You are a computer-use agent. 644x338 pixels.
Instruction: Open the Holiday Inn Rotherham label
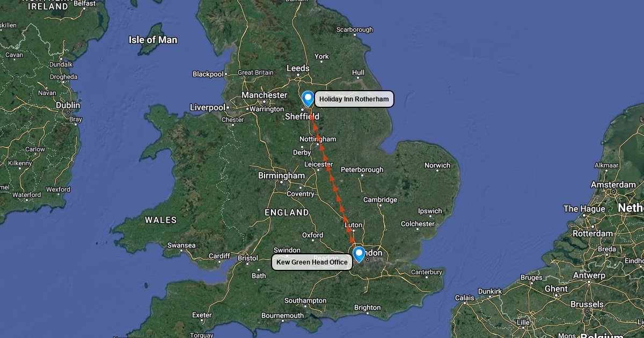coord(354,99)
